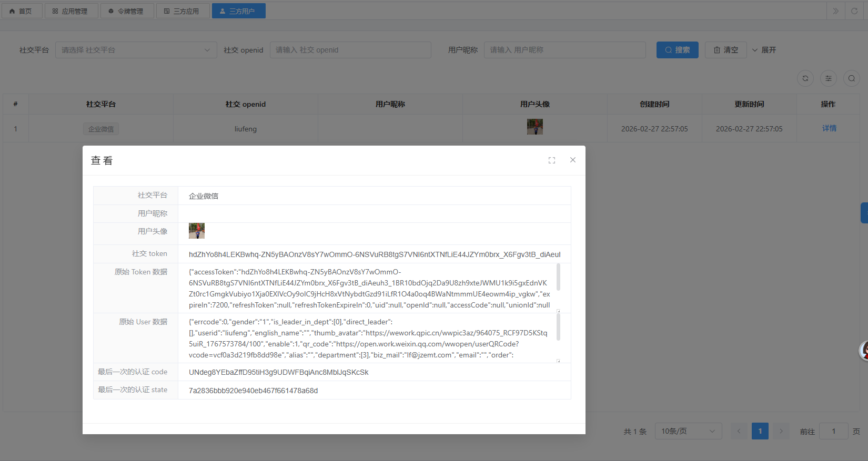Image resolution: width=868 pixels, height=461 pixels.
Task: Click the blue 搜索 button
Action: coord(677,50)
